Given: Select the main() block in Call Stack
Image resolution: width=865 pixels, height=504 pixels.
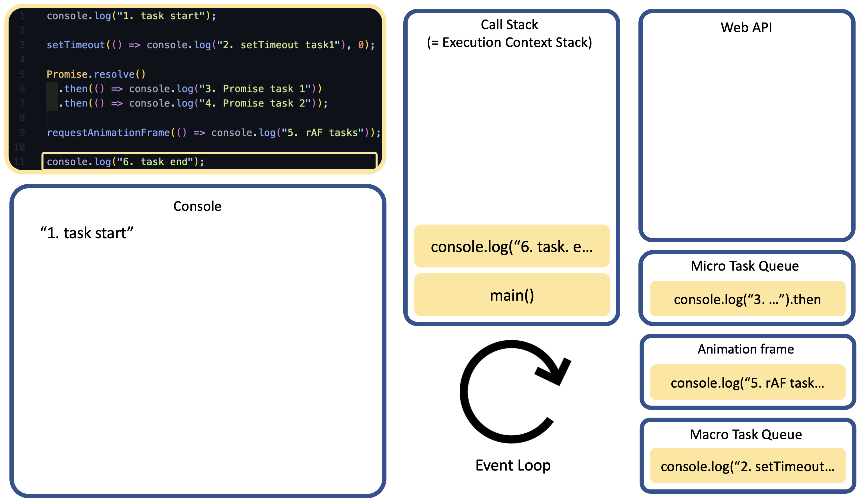Looking at the screenshot, I should tap(512, 295).
